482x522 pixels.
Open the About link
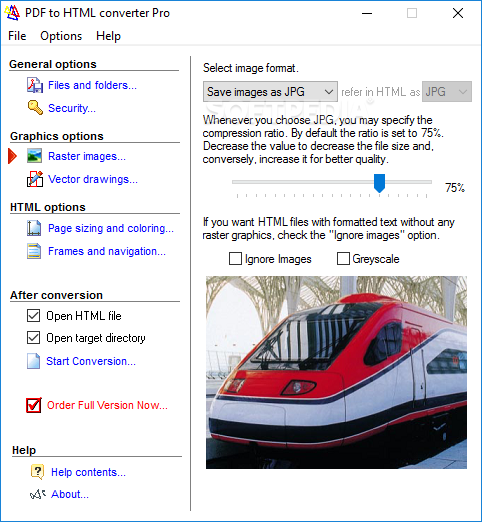click(x=70, y=494)
